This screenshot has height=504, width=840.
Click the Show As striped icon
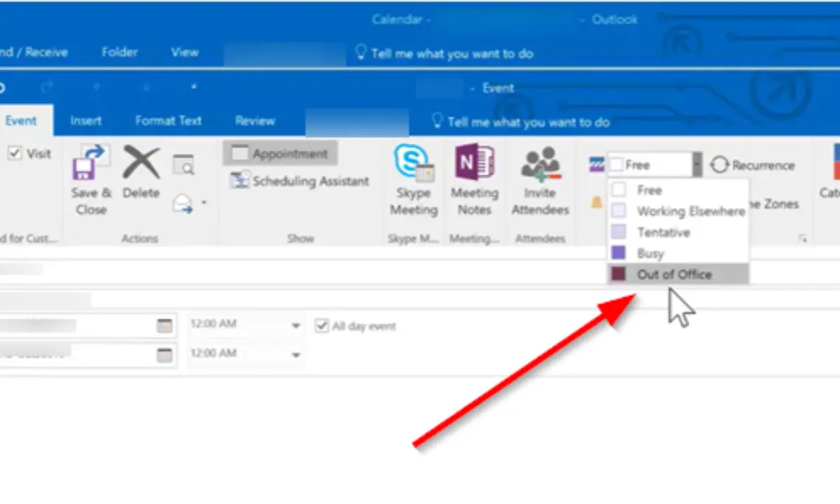tap(596, 164)
